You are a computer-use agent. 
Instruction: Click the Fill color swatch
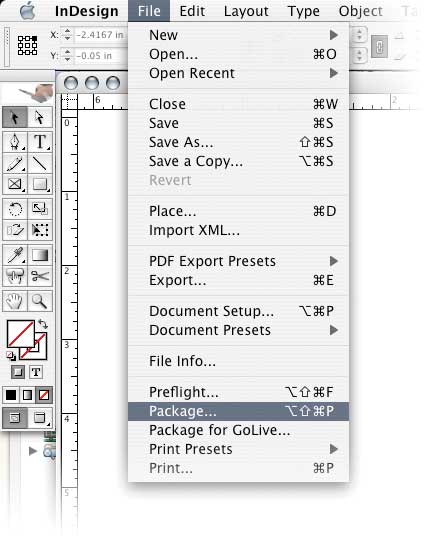coord(21,334)
